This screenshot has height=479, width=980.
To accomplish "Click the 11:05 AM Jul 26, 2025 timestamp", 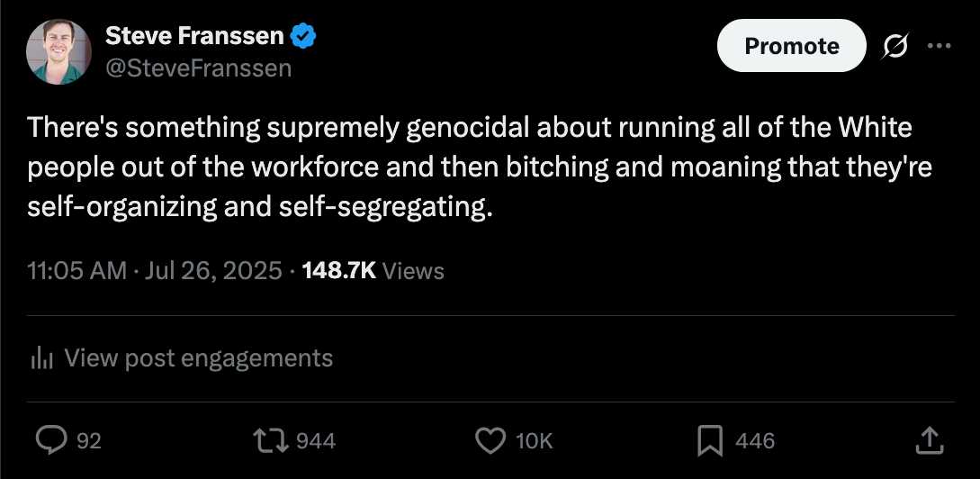I will tap(155, 271).
